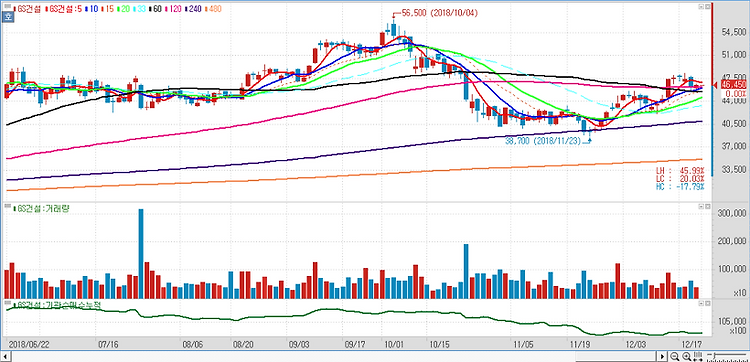750x362 pixels.
Task: Click the zoom in magnifier icon
Action: coord(686,356)
